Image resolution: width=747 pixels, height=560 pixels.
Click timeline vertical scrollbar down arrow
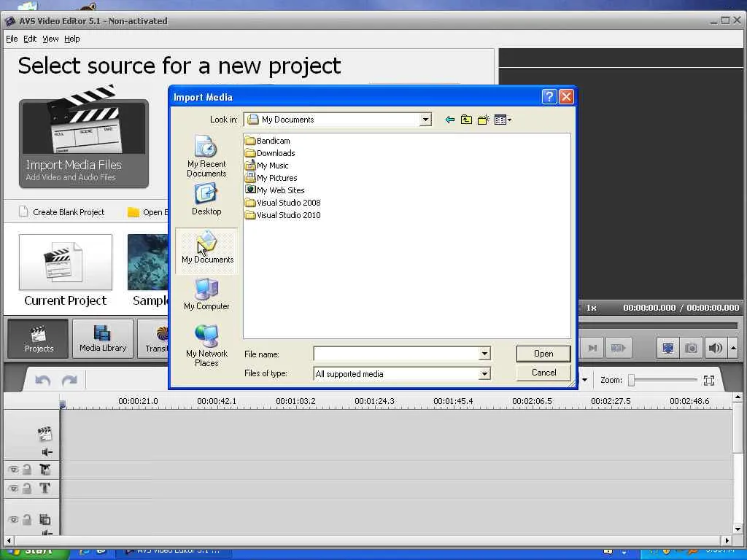point(738,529)
